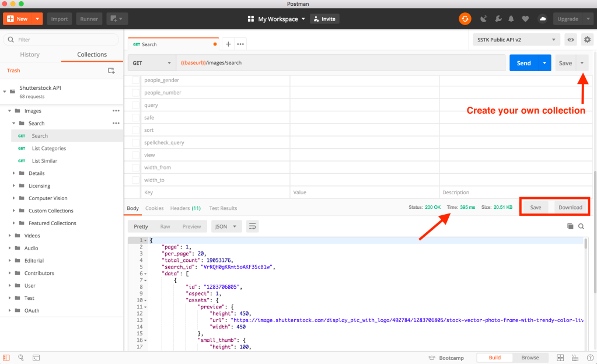
Task: Click the Runner button
Action: (x=89, y=19)
